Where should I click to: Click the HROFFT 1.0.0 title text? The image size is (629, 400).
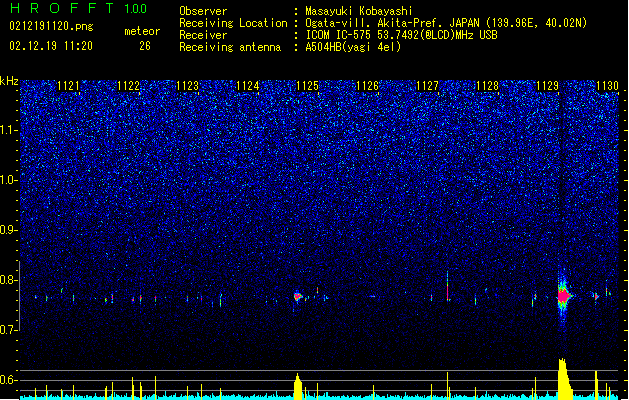click(79, 8)
